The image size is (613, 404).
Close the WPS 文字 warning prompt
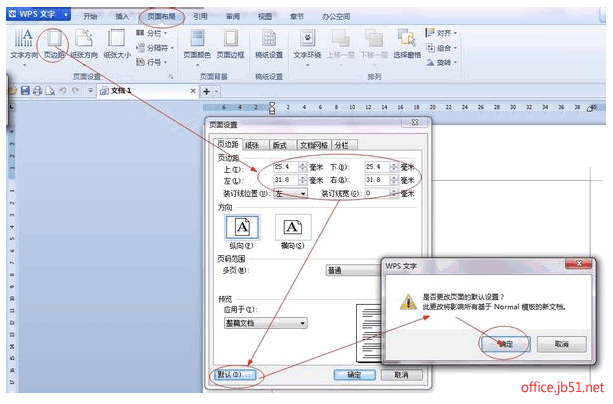(x=579, y=264)
